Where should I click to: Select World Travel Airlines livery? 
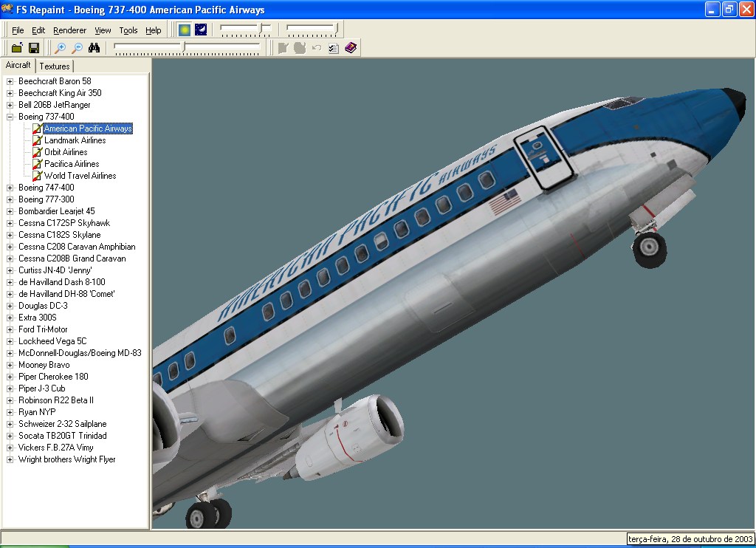pos(80,176)
